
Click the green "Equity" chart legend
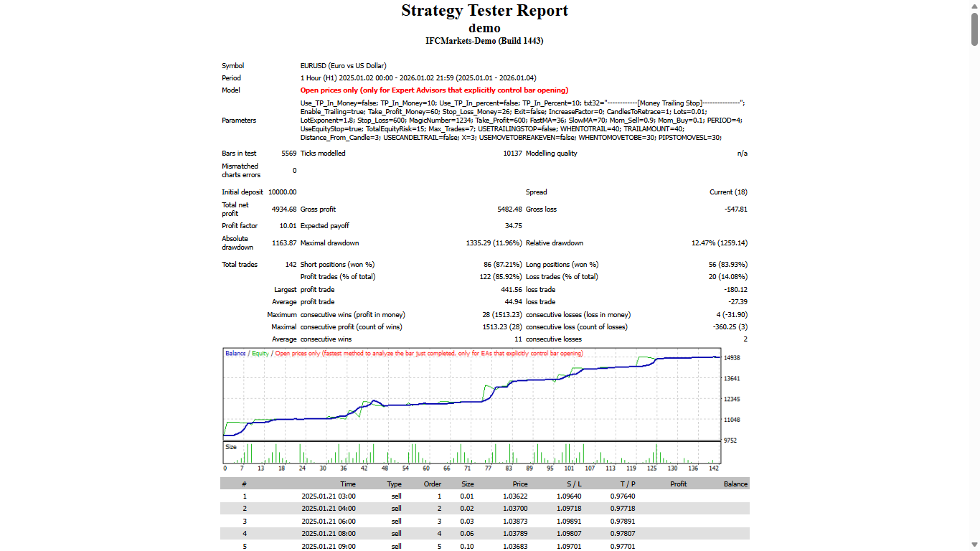coord(260,354)
